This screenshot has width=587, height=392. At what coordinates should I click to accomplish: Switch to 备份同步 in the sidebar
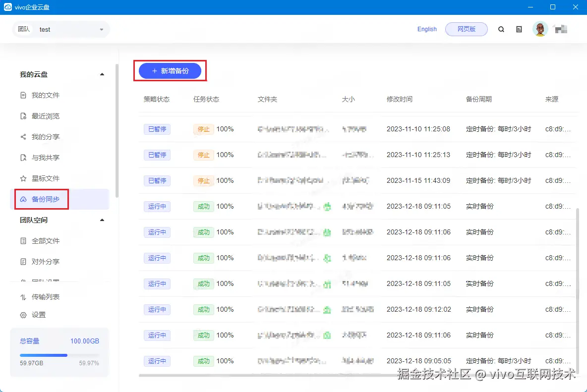coord(45,199)
